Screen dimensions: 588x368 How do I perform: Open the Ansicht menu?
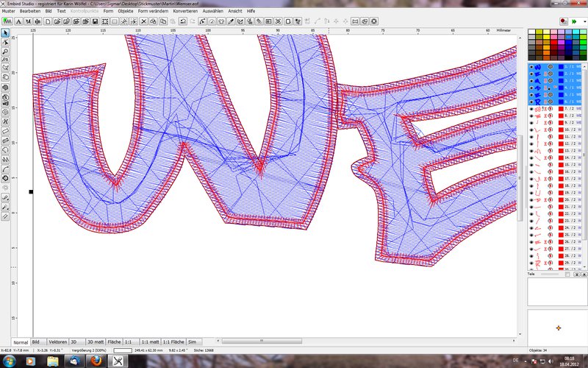click(x=235, y=11)
